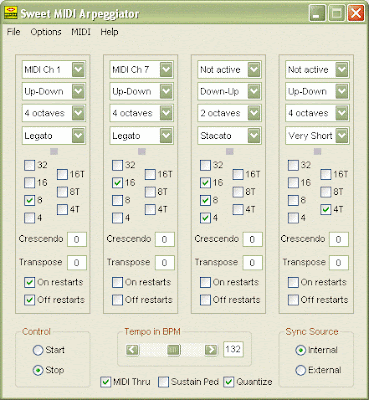Uncheck the 16 note checkbox in third arpeggiator
Screen dimensions: 369x400
click(x=205, y=183)
